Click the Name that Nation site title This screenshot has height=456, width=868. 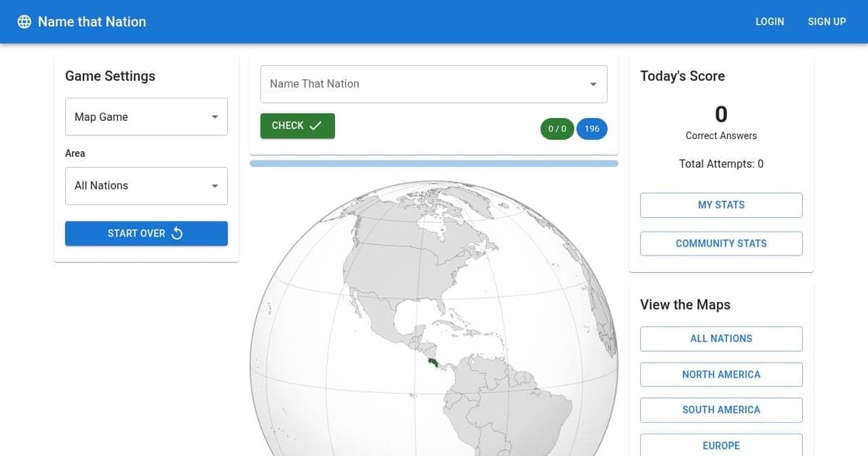click(92, 22)
